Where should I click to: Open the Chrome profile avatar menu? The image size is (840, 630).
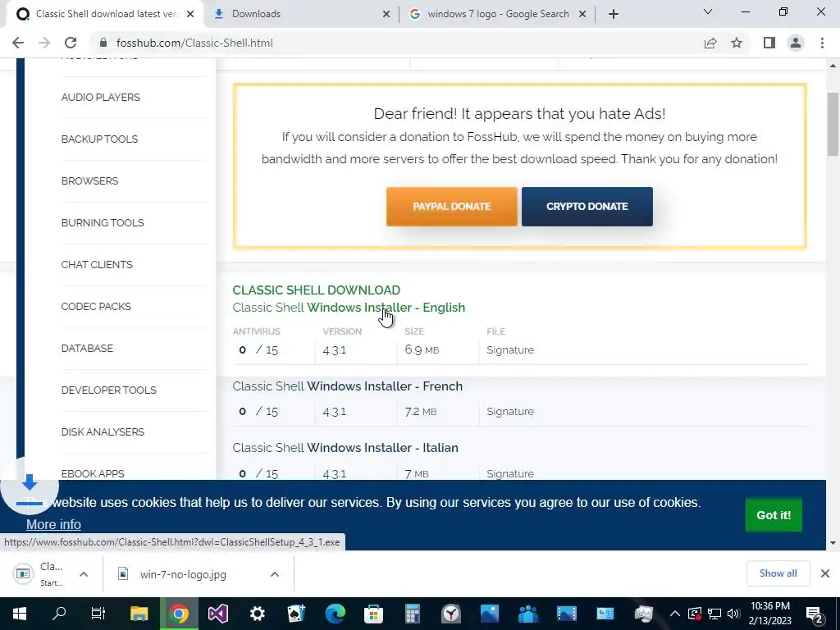[x=796, y=43]
